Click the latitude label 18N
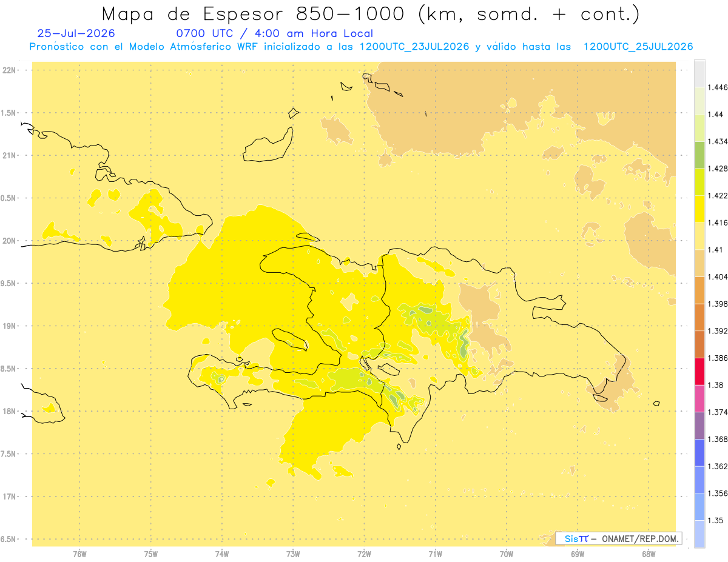 [x=10, y=411]
